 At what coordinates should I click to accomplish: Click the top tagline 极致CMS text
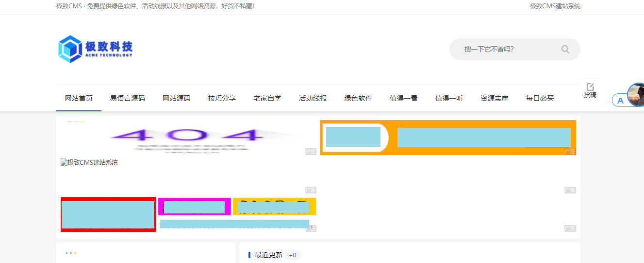[x=155, y=6]
